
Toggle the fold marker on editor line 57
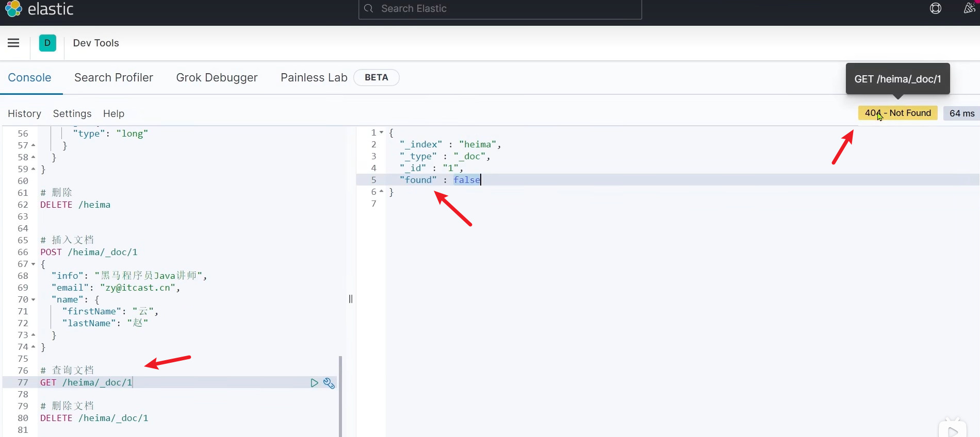(34, 145)
